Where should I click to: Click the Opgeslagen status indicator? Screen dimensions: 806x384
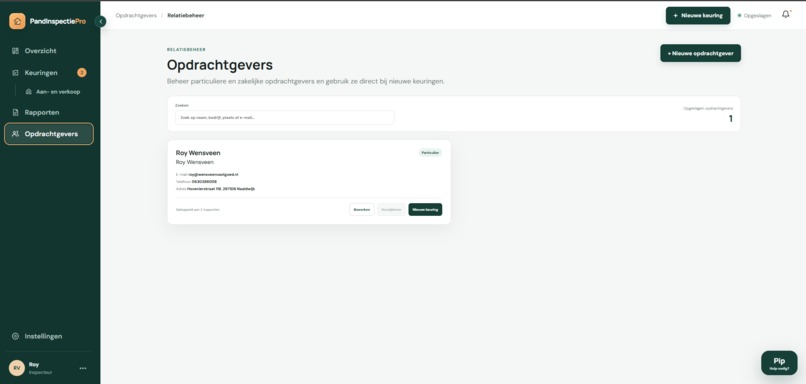pos(755,15)
